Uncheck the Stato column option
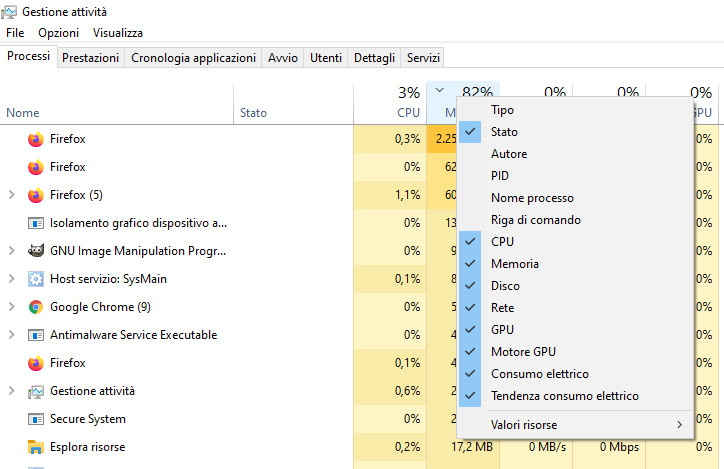The height and width of the screenshot is (469, 724). coord(504,132)
